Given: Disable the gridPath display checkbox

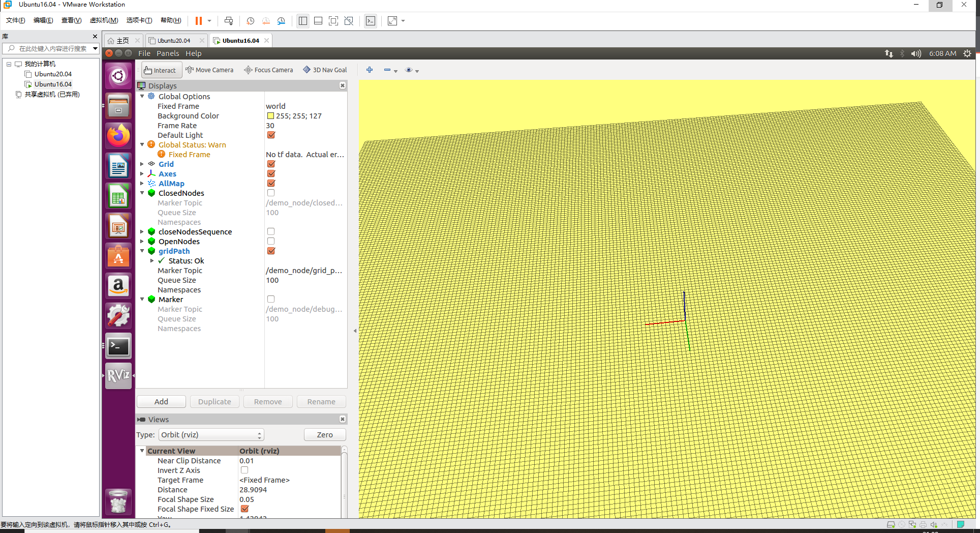Looking at the screenshot, I should coord(271,251).
